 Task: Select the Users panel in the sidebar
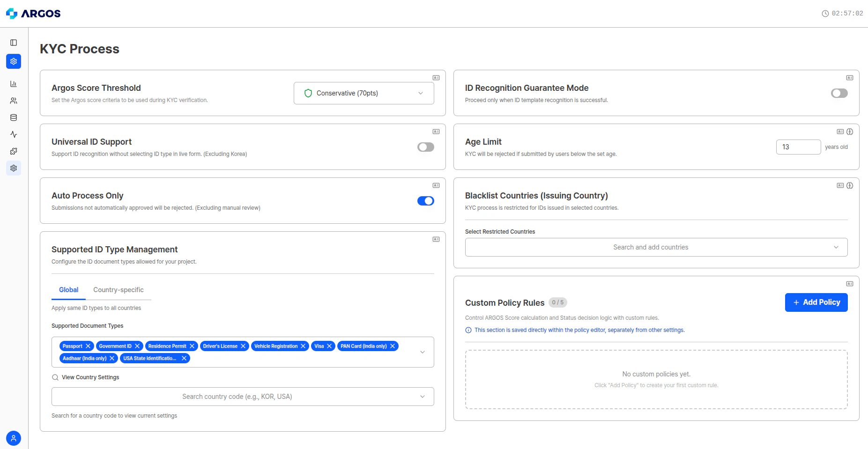point(13,101)
